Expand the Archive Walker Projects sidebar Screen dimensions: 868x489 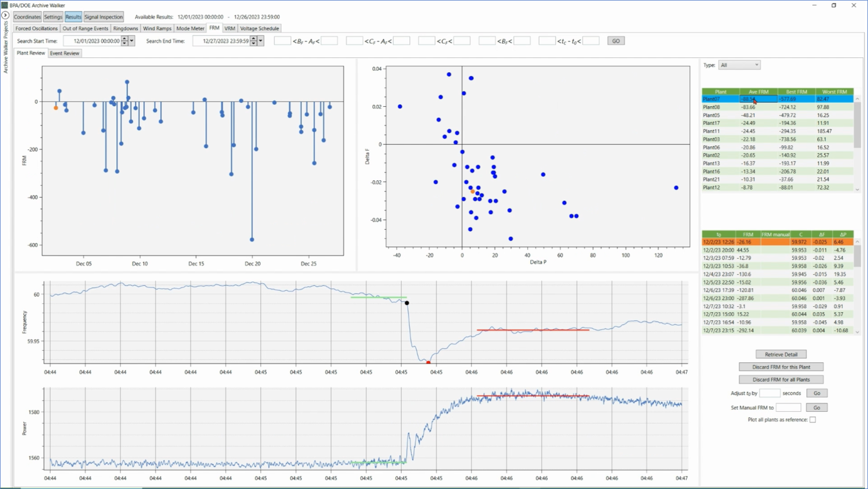pyautogui.click(x=6, y=17)
